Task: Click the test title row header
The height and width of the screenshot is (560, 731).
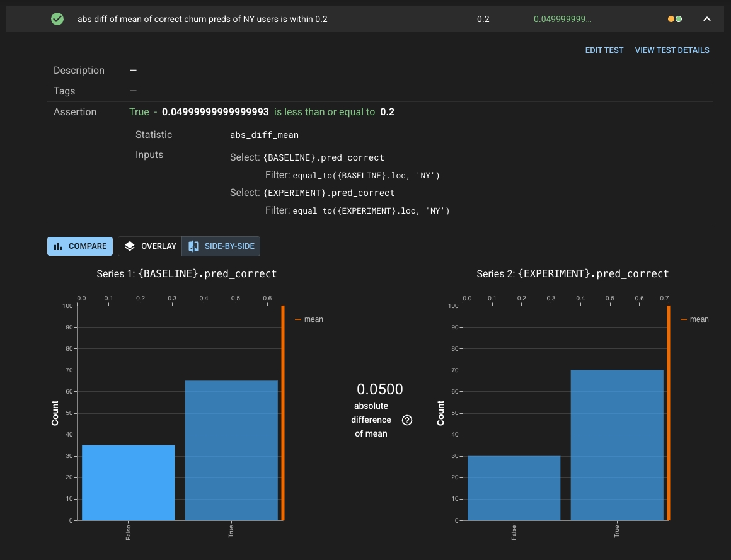Action: [202, 19]
